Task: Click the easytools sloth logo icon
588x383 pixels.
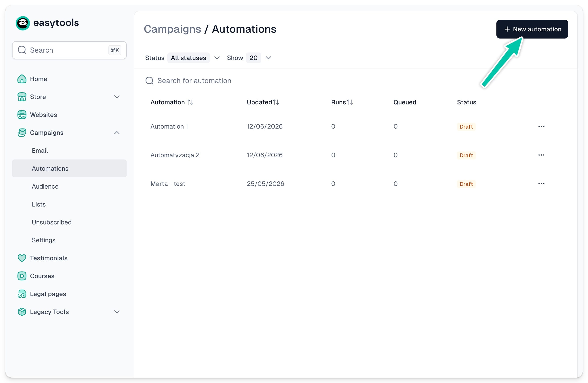Action: [23, 23]
